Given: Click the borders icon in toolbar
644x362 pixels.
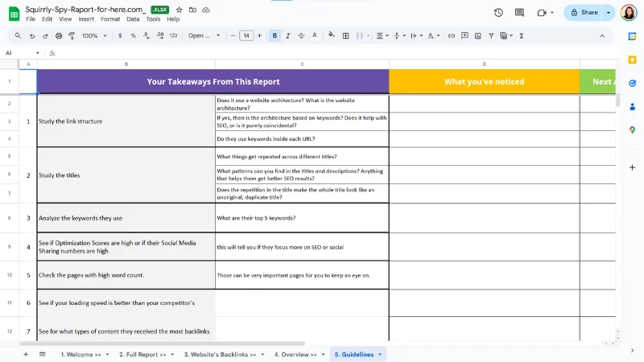Looking at the screenshot, I should pyautogui.click(x=345, y=35).
